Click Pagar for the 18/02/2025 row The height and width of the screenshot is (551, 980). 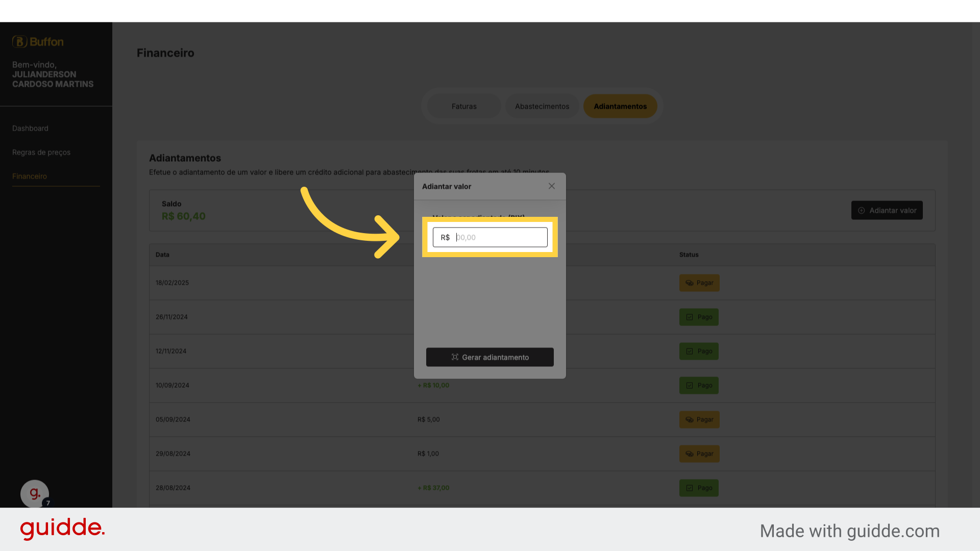[699, 283]
